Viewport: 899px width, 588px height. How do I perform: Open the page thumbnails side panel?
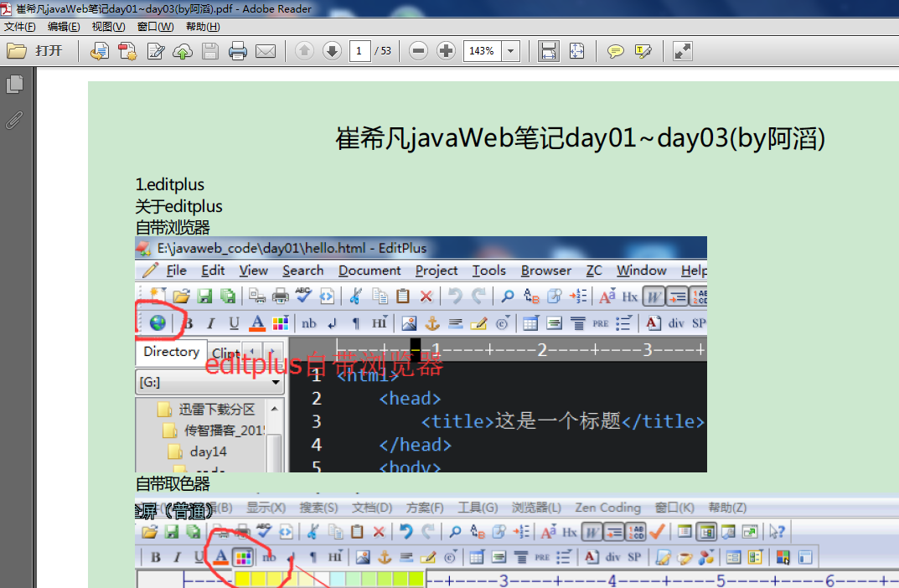click(15, 85)
